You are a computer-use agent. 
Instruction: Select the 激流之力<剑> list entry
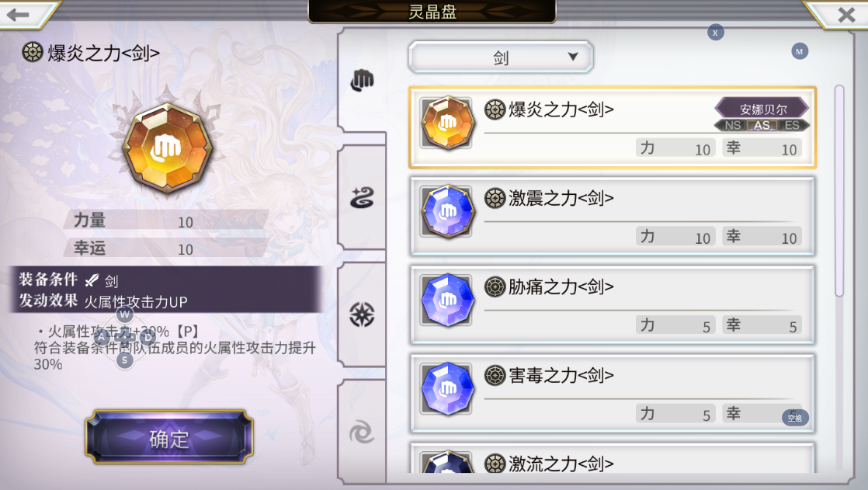tap(613, 458)
